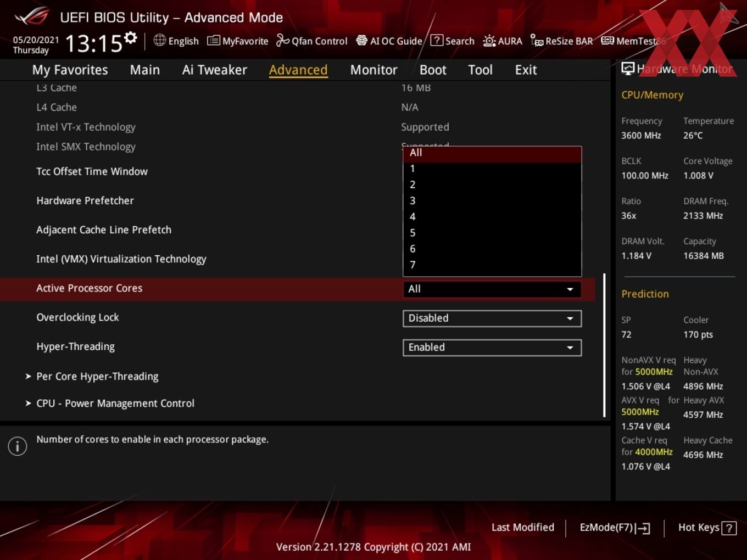This screenshot has width=747, height=560.
Task: Select 5 active cores option
Action: coord(492,233)
